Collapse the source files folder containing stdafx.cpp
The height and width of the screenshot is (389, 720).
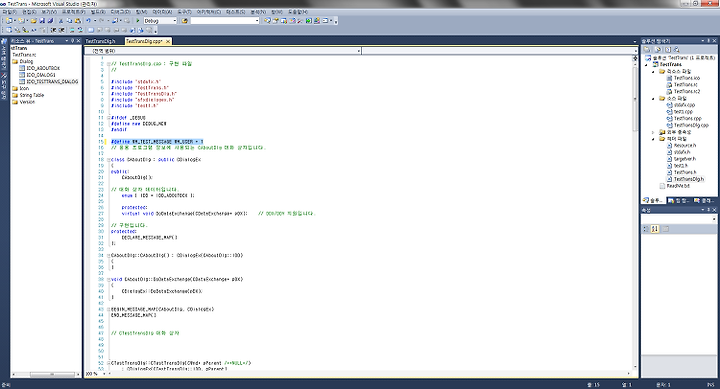653,98
